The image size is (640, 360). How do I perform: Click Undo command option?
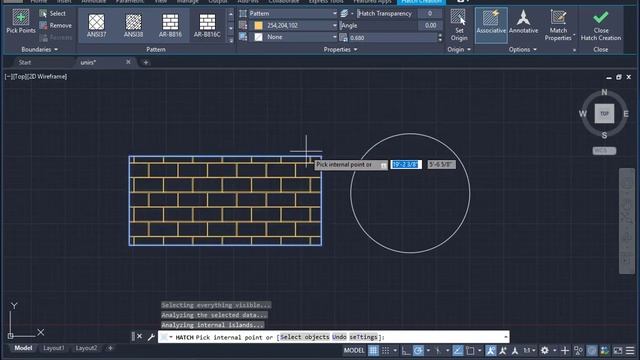click(339, 337)
